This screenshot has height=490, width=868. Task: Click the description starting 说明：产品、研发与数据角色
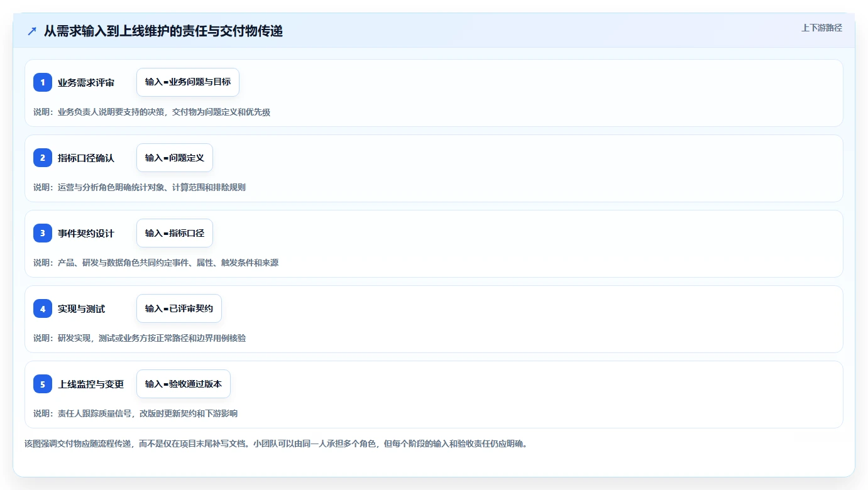156,263
